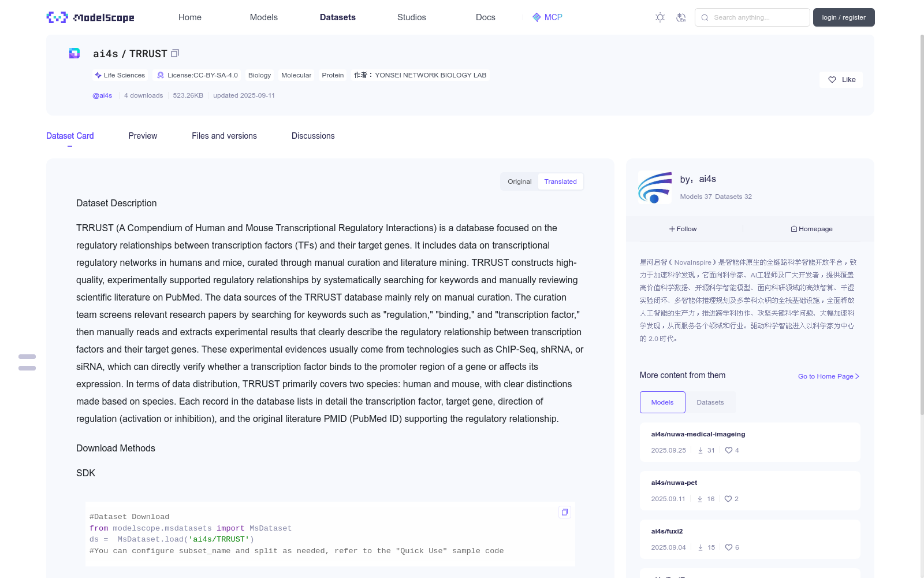Show the Translated description text
924x578 pixels.
pos(560,181)
